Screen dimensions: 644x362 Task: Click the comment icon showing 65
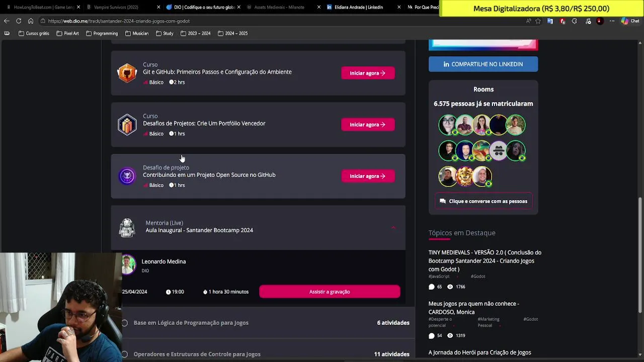click(431, 287)
